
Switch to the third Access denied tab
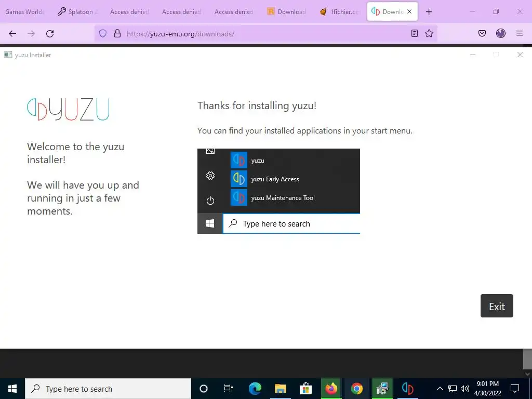pyautogui.click(x=234, y=11)
